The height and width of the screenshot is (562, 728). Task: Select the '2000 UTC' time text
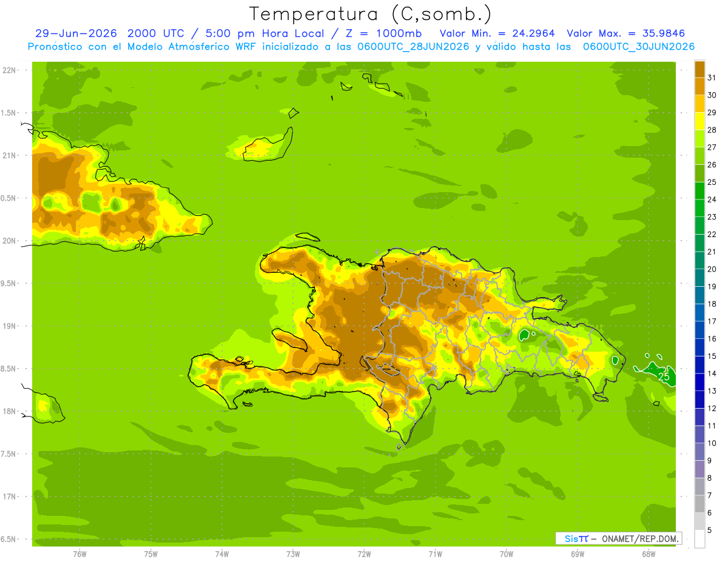click(157, 33)
